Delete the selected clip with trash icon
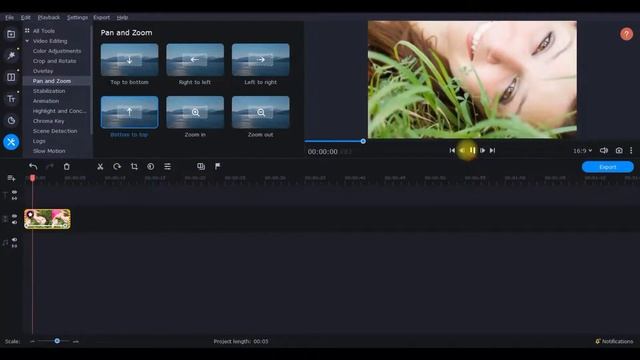Viewport: 640px width, 360px height. pos(67,167)
